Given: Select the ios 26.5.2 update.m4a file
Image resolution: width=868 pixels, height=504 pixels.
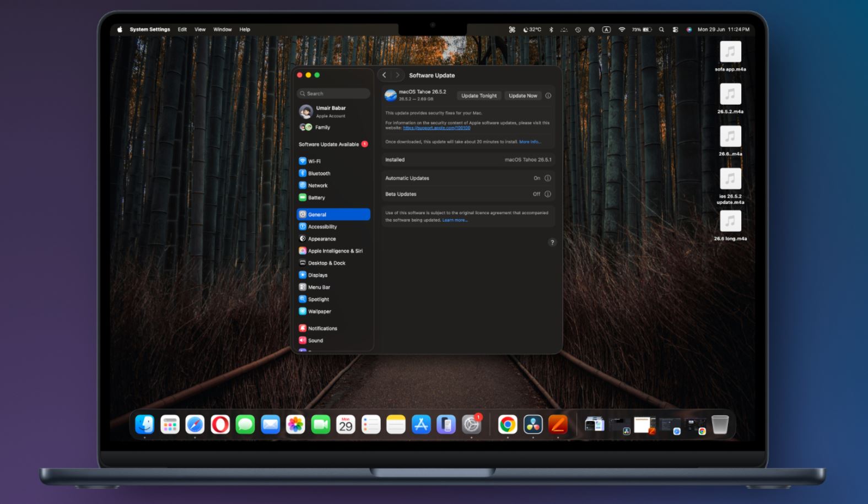Looking at the screenshot, I should pyautogui.click(x=730, y=187).
